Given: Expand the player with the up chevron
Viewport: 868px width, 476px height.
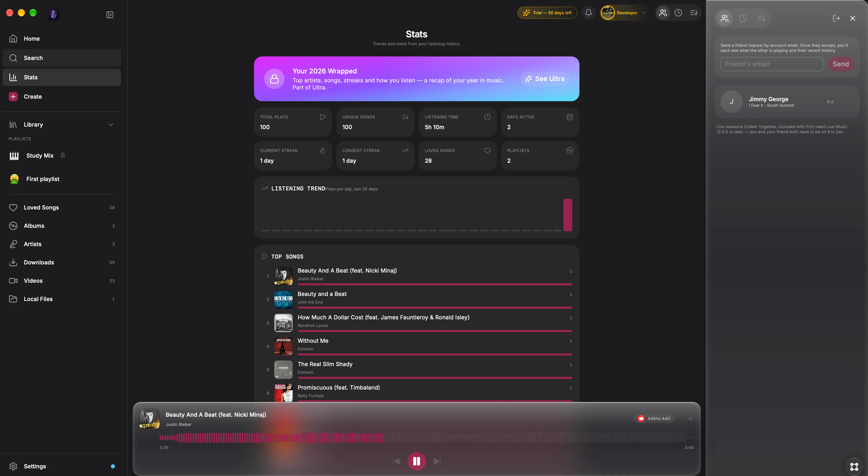Looking at the screenshot, I should (690, 419).
